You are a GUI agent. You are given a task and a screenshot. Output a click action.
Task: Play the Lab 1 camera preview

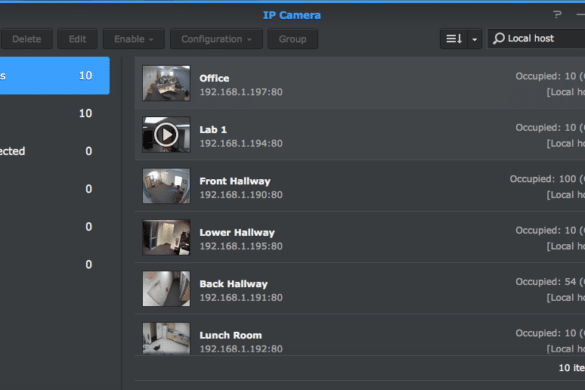click(166, 135)
